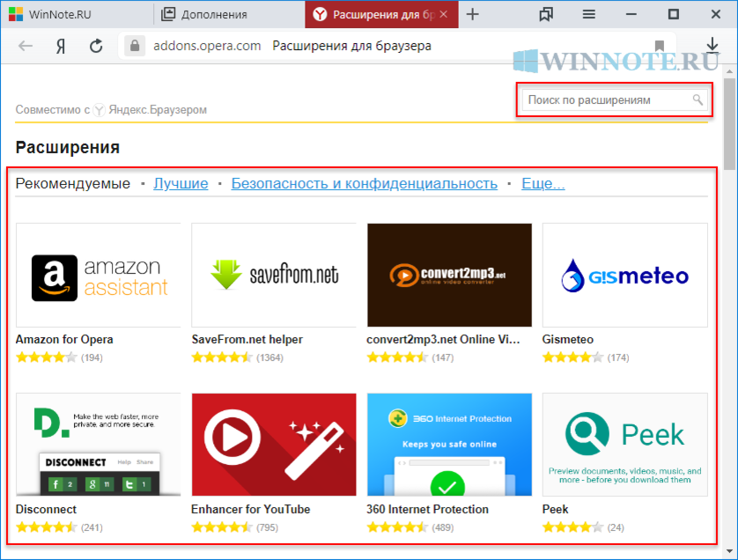The width and height of the screenshot is (738, 560).
Task: Click the (241) Disconnect review count
Action: point(92,527)
